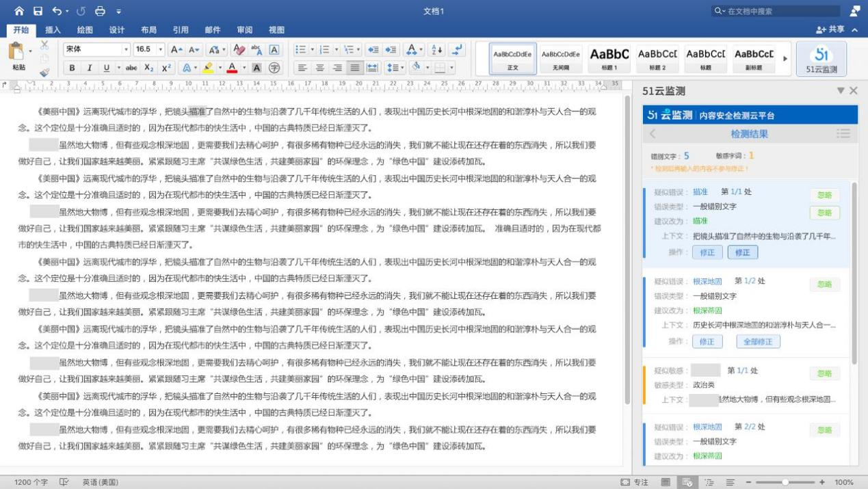Screen dimensions: 868x489
Task: Clear all formatting with eraser icon
Action: click(239, 49)
